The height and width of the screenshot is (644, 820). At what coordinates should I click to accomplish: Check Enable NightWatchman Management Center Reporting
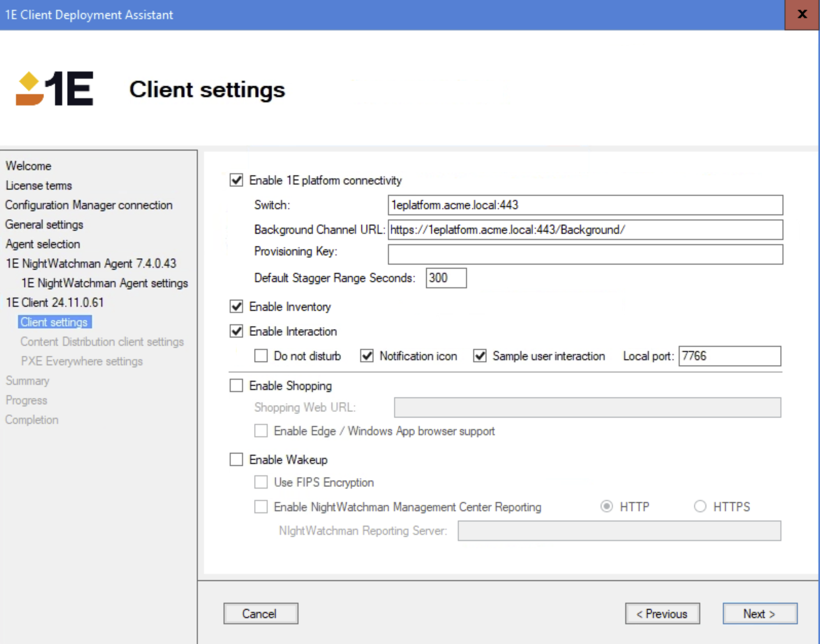pos(261,507)
